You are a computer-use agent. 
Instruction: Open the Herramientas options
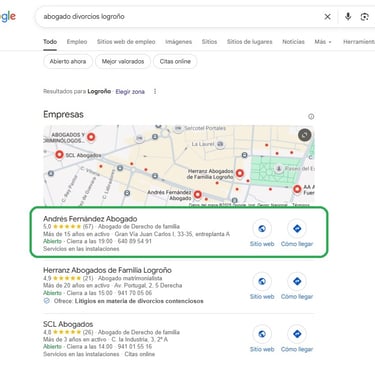[359, 42]
